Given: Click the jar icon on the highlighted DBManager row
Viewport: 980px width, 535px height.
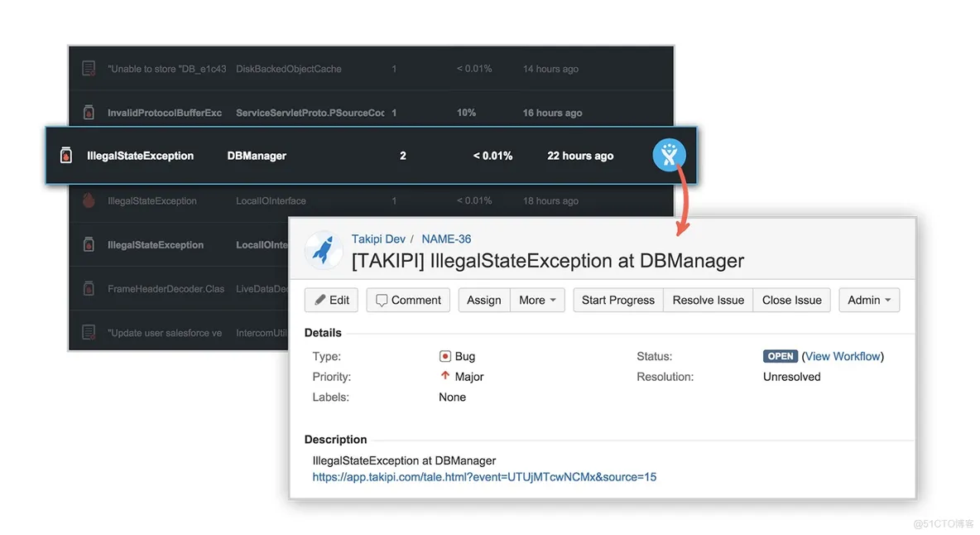Looking at the screenshot, I should point(65,155).
